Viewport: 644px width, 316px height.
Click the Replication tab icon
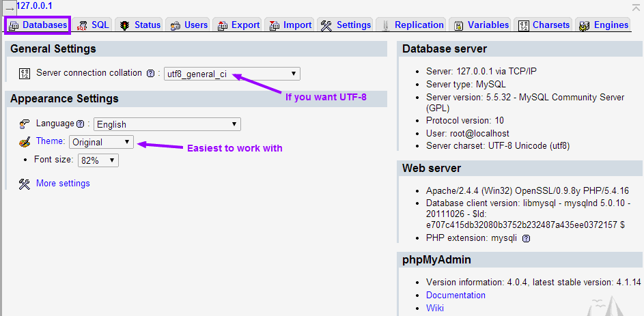click(385, 26)
